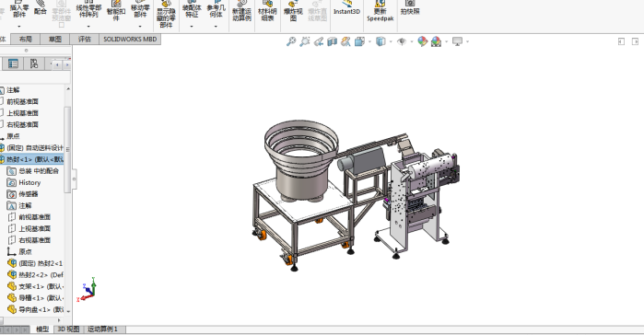Click Previous View icon
Image resolution: width=644 pixels, height=335 pixels.
point(319,41)
